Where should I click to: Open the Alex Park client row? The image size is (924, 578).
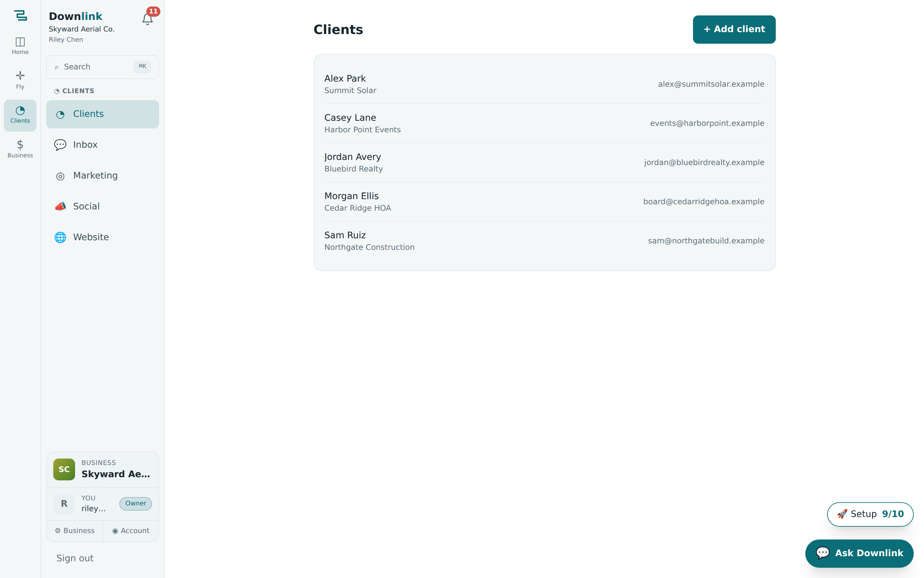click(x=544, y=84)
